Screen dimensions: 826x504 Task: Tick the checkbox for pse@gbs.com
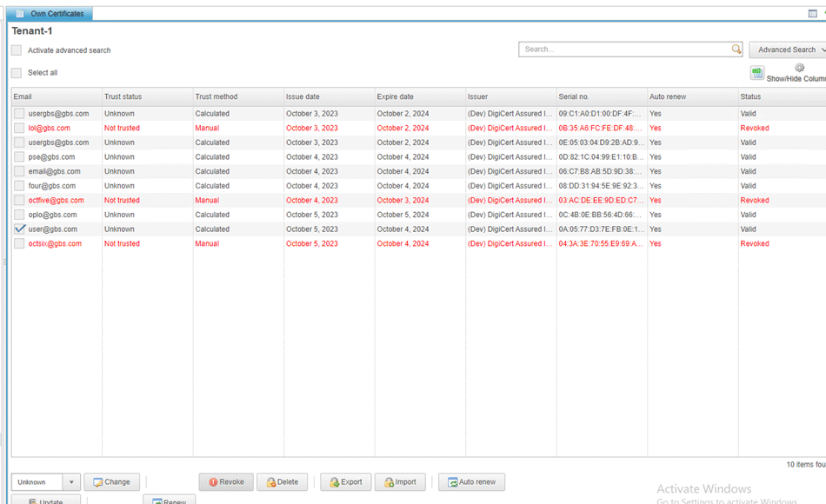19,157
